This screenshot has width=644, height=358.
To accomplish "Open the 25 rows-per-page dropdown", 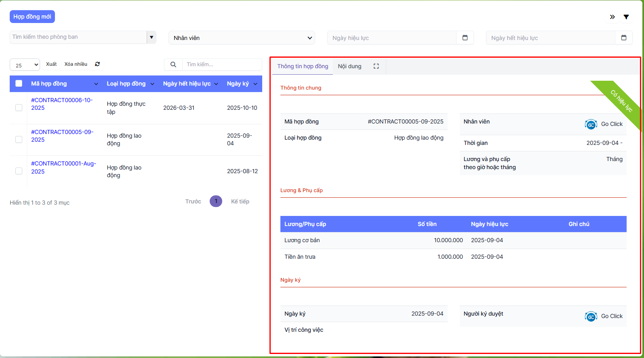I will [25, 65].
